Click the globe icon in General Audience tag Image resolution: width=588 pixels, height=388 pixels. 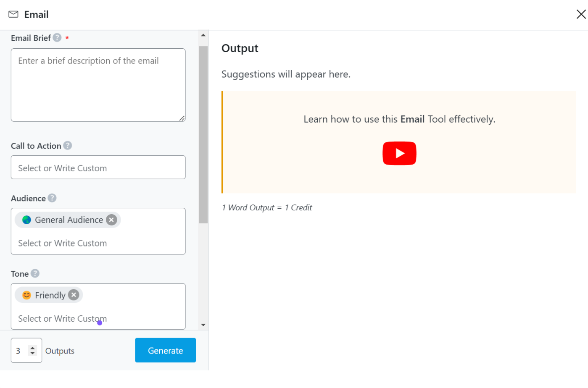[x=26, y=220]
